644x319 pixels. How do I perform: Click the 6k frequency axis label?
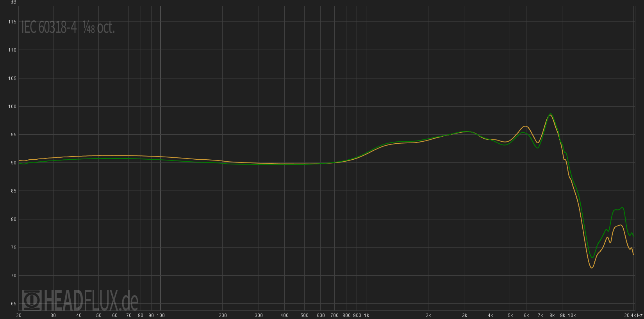[526, 315]
